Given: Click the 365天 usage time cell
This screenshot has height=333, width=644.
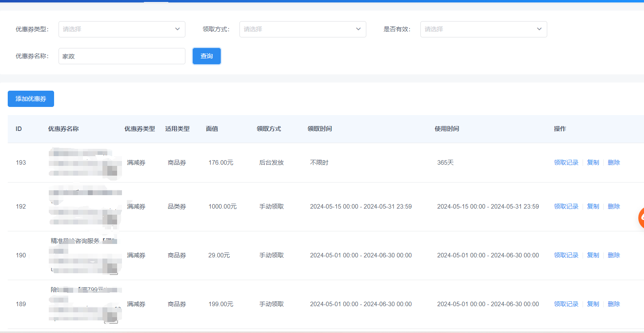Looking at the screenshot, I should 445,163.
